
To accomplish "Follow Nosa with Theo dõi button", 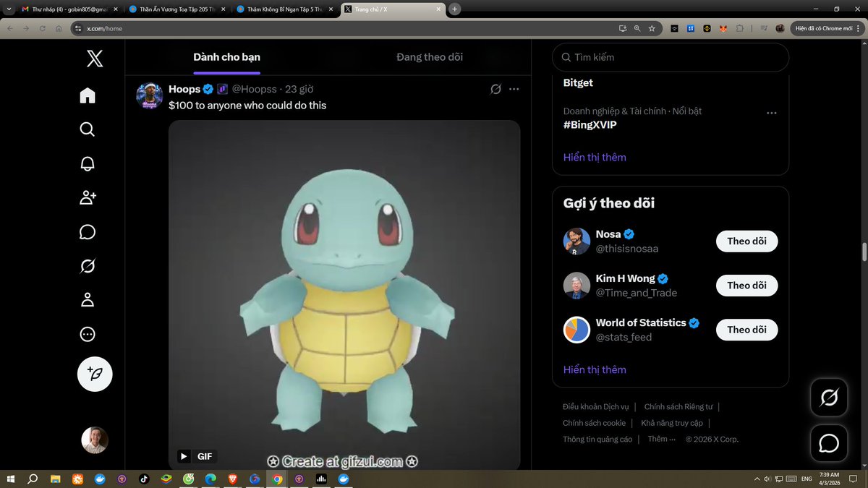I will (746, 241).
